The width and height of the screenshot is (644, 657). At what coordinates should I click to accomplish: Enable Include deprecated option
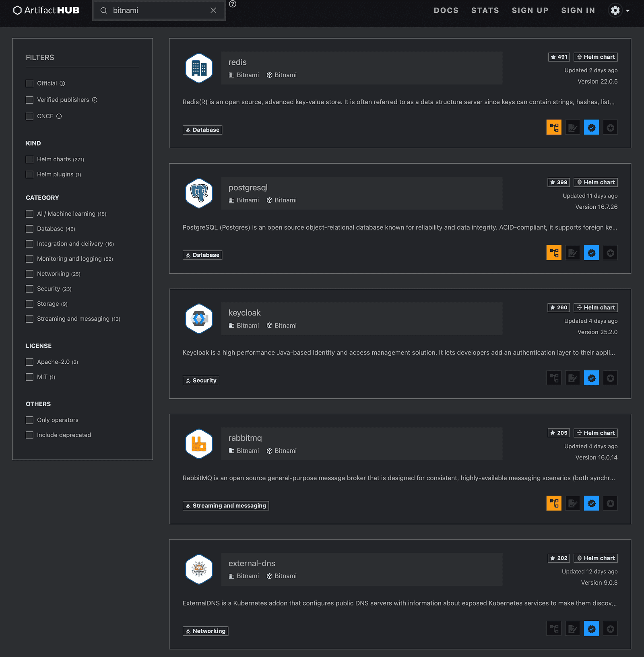[29, 435]
